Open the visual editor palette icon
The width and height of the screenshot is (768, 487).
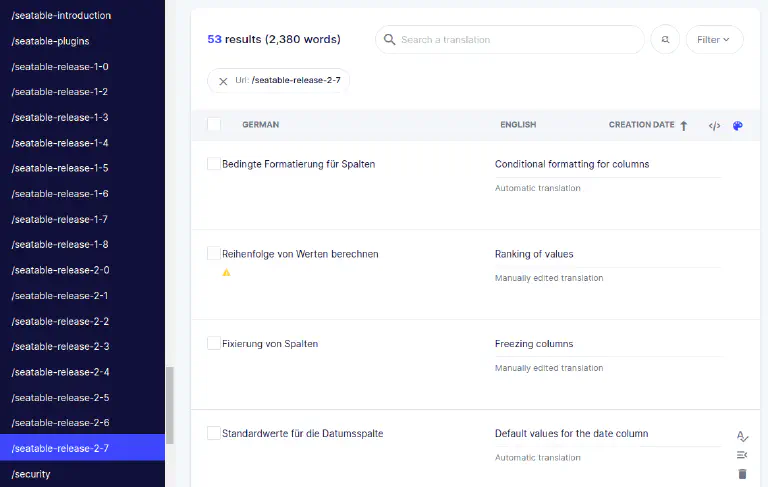coord(738,125)
